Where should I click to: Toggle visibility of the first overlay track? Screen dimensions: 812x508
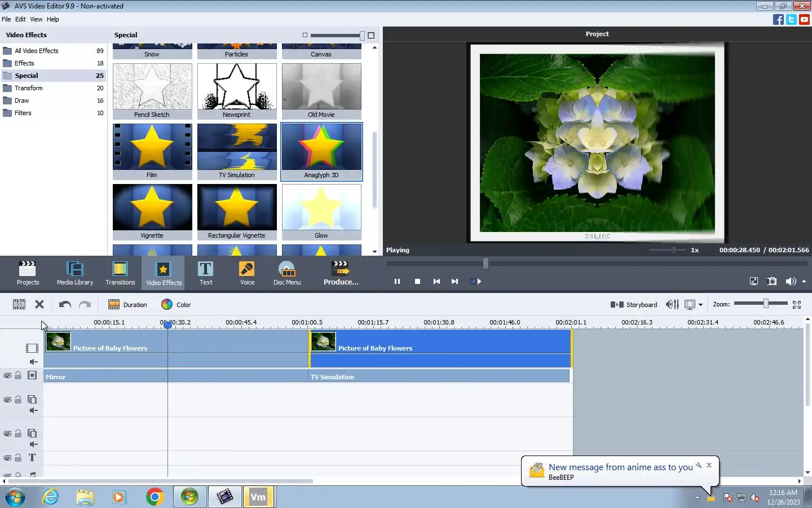[7, 400]
